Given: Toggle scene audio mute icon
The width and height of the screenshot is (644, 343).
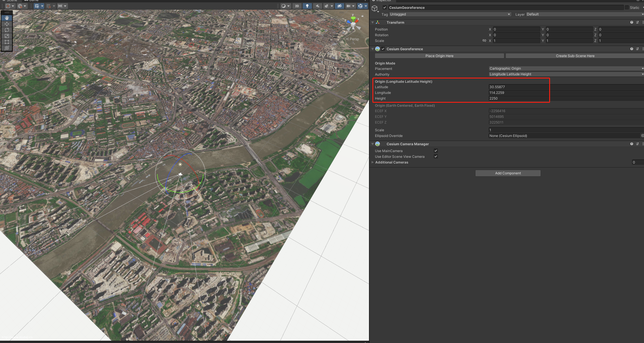Looking at the screenshot, I should point(318,6).
